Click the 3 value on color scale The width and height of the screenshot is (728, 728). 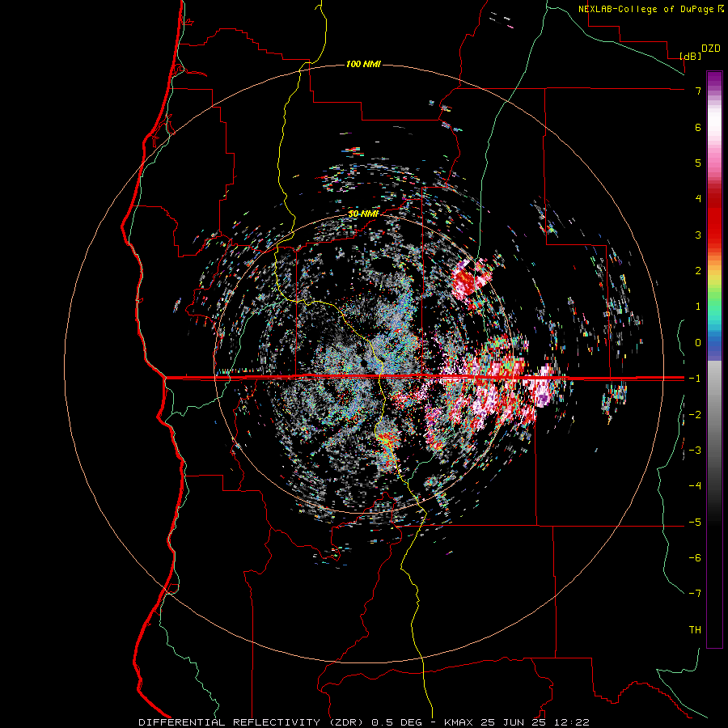coord(698,235)
